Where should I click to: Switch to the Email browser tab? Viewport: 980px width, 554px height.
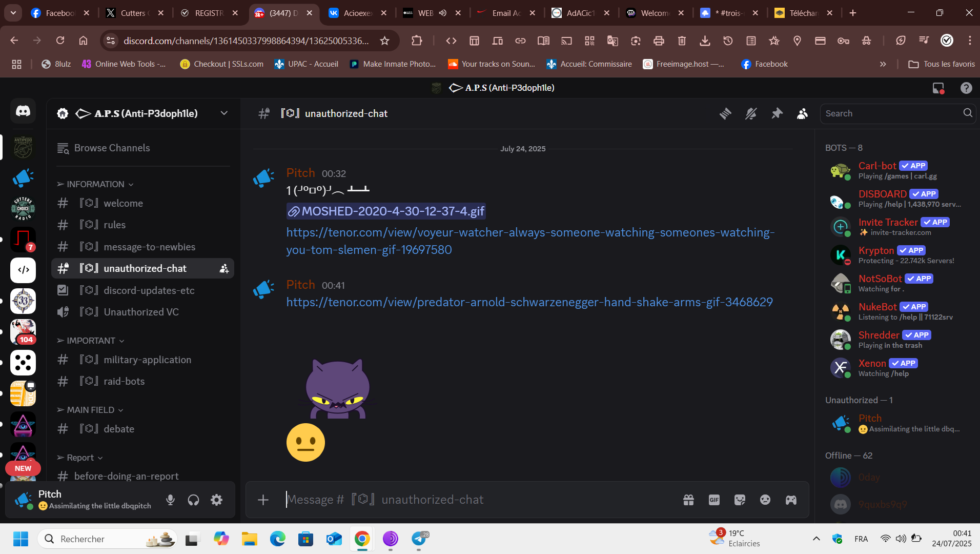point(505,13)
